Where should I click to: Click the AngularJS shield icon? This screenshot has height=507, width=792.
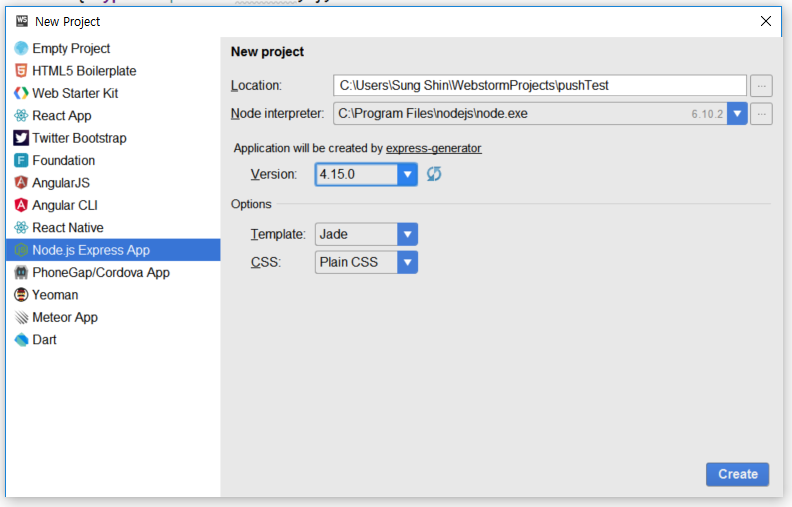(x=21, y=183)
